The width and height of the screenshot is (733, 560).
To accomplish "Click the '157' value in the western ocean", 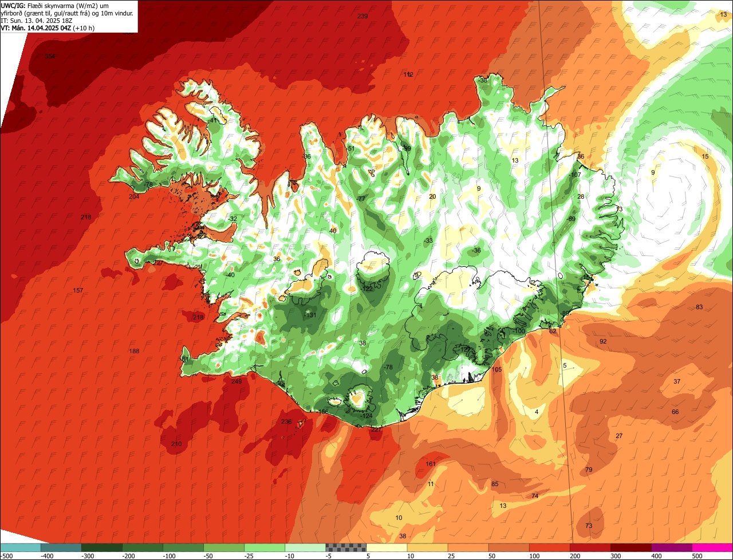I will point(78,290).
